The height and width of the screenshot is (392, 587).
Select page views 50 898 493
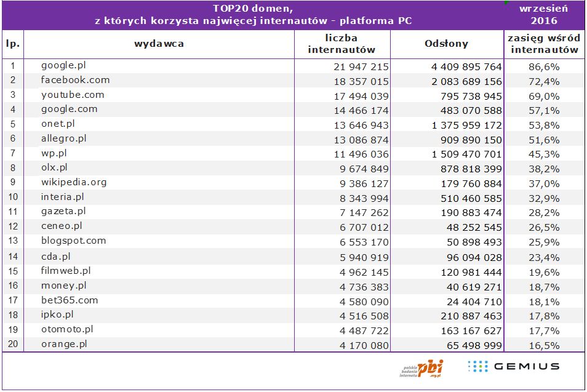tap(474, 242)
